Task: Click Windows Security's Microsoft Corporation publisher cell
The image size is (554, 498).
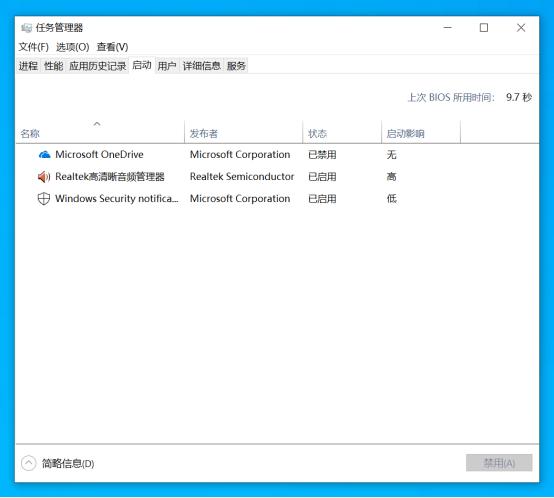Action: tap(240, 198)
